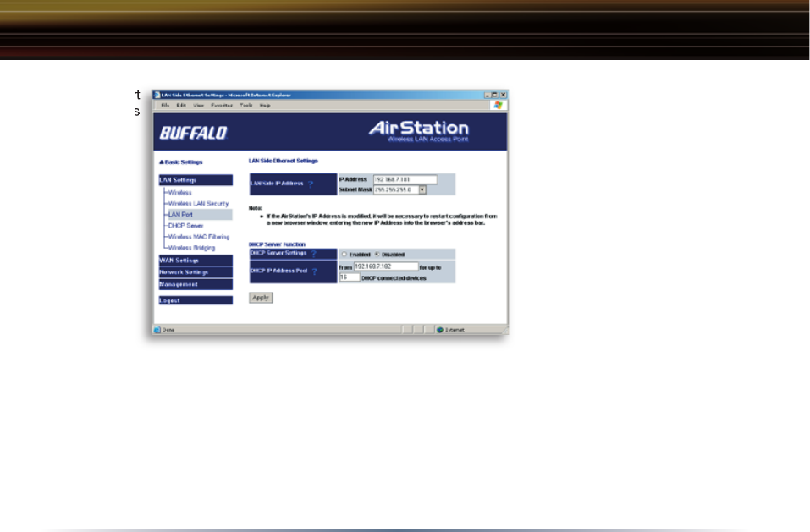Open Wireless MAC Filtering page
Image resolution: width=810 pixels, height=532 pixels.
(x=199, y=237)
